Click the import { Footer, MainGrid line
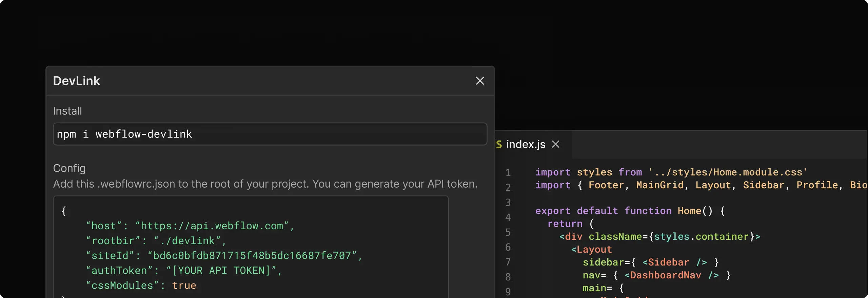Image resolution: width=868 pixels, height=298 pixels. [x=701, y=185]
